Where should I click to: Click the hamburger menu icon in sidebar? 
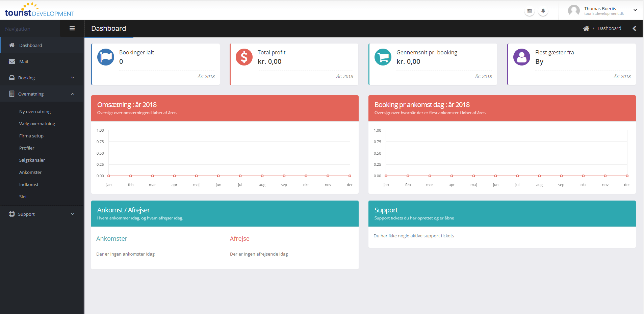[72, 28]
